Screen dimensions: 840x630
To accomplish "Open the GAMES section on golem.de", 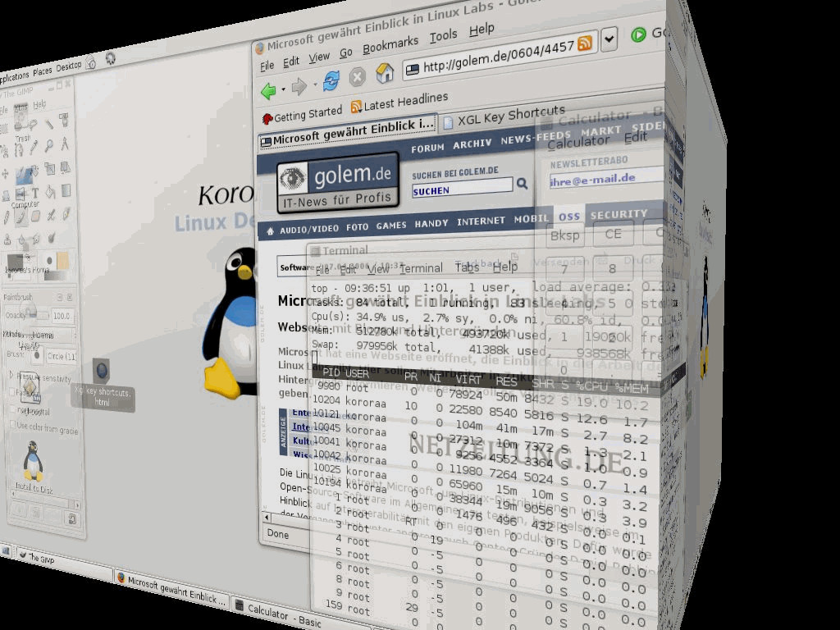I will 391,226.
